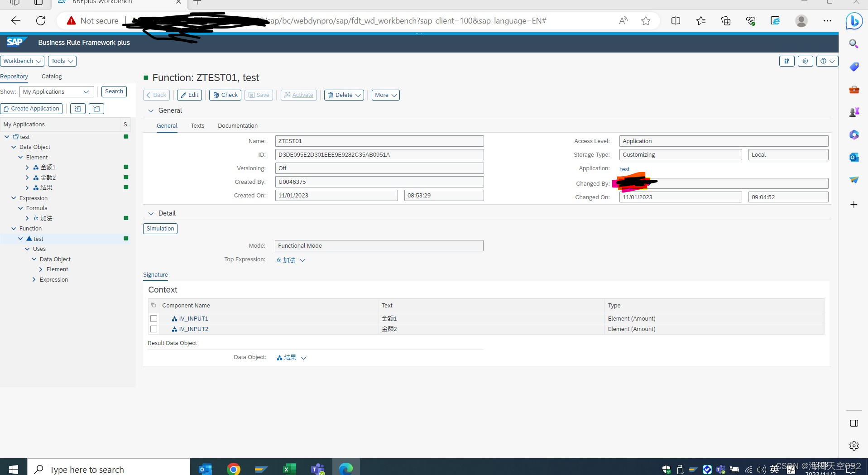The image size is (868, 475).
Task: Check the IV_INPUT1 row checkbox
Action: (153, 318)
